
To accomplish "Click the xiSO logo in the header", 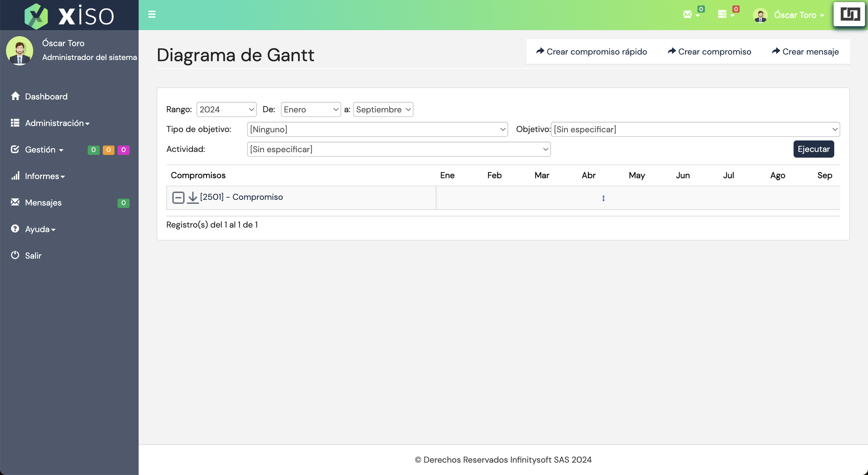I will [x=69, y=15].
